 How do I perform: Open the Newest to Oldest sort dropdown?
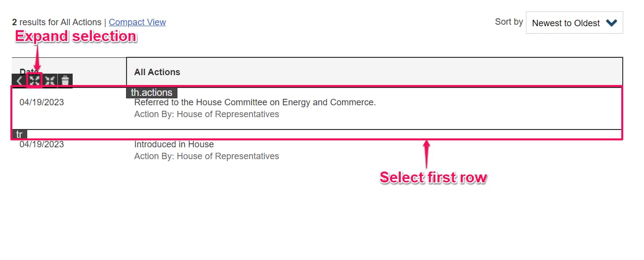tap(574, 23)
